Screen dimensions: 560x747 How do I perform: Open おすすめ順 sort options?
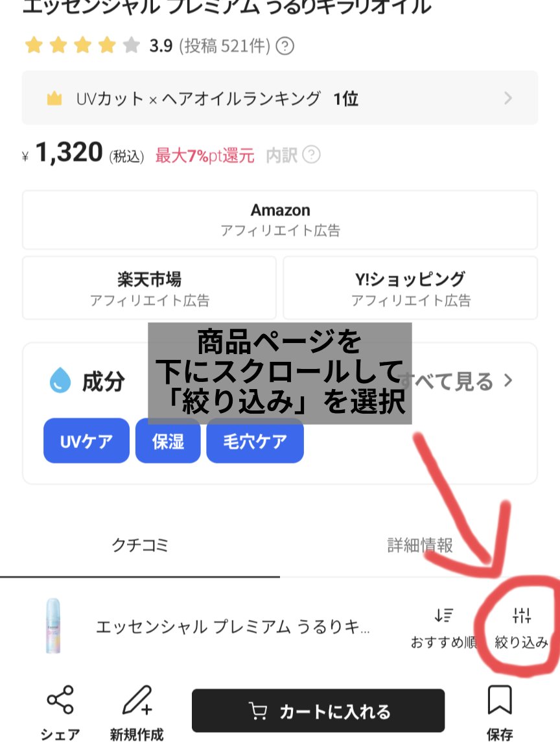pyautogui.click(x=444, y=616)
